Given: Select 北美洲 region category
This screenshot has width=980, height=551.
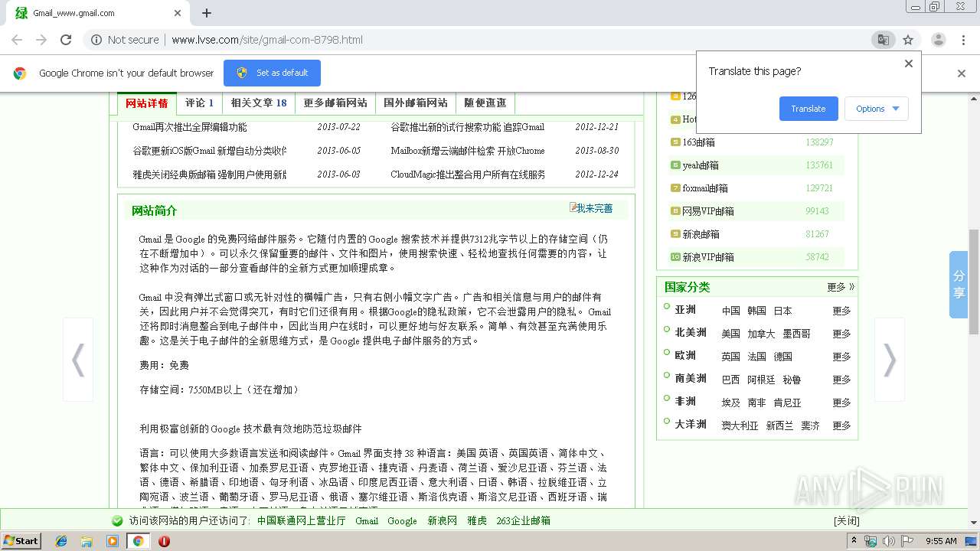Looking at the screenshot, I should pos(691,333).
